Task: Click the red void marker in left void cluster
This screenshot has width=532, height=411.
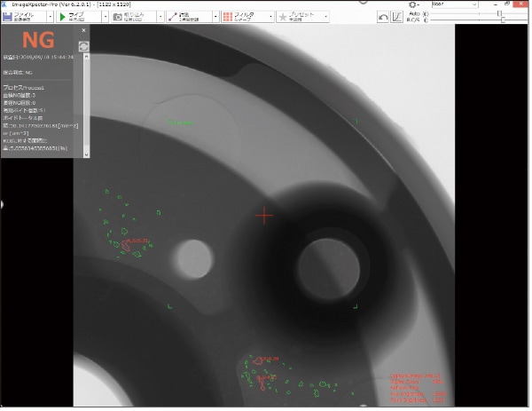Action: click(126, 245)
